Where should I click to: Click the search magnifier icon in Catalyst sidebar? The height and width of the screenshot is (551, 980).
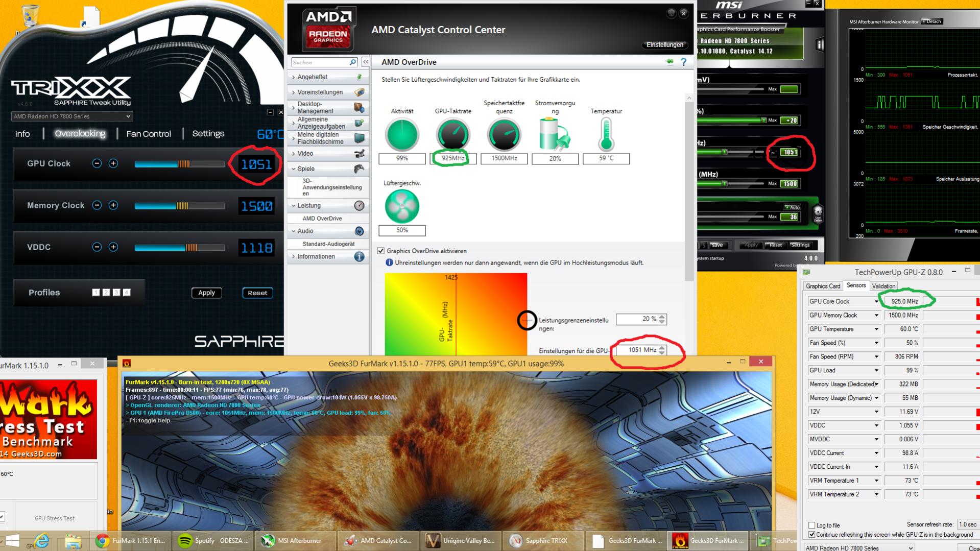click(352, 62)
